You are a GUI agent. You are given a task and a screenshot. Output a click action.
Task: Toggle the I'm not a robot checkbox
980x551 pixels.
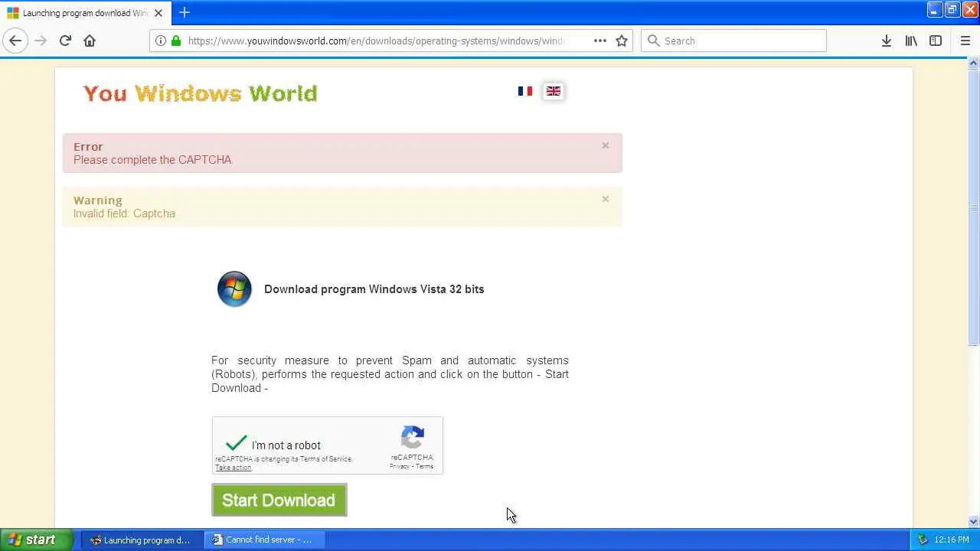click(237, 444)
